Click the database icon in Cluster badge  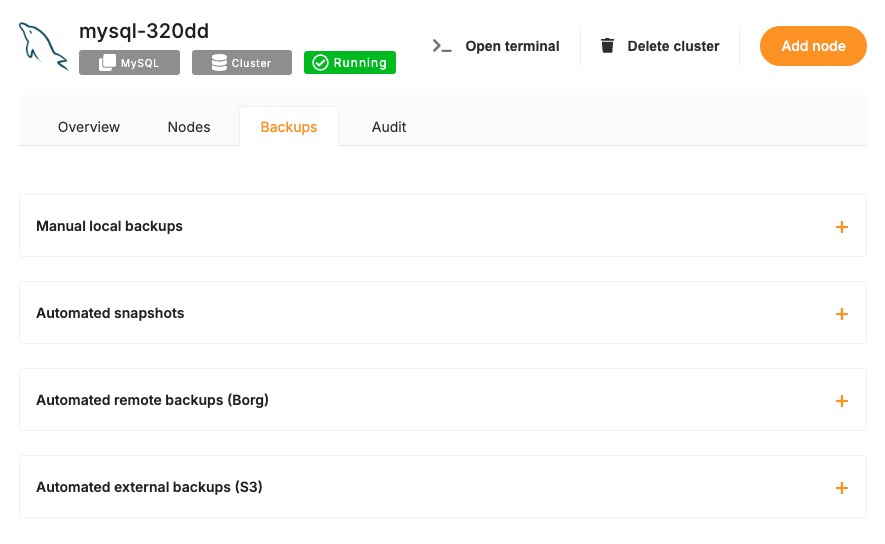[x=219, y=63]
